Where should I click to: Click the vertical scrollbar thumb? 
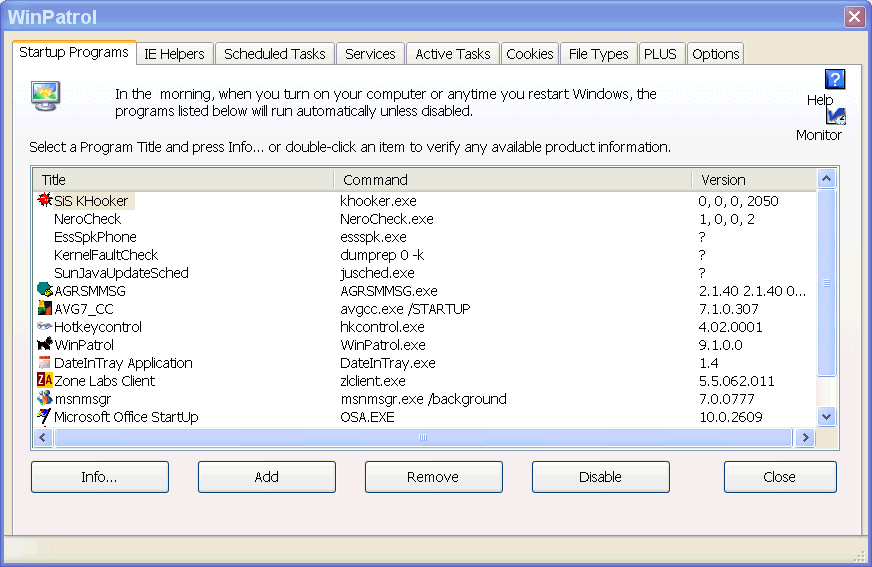pos(826,282)
